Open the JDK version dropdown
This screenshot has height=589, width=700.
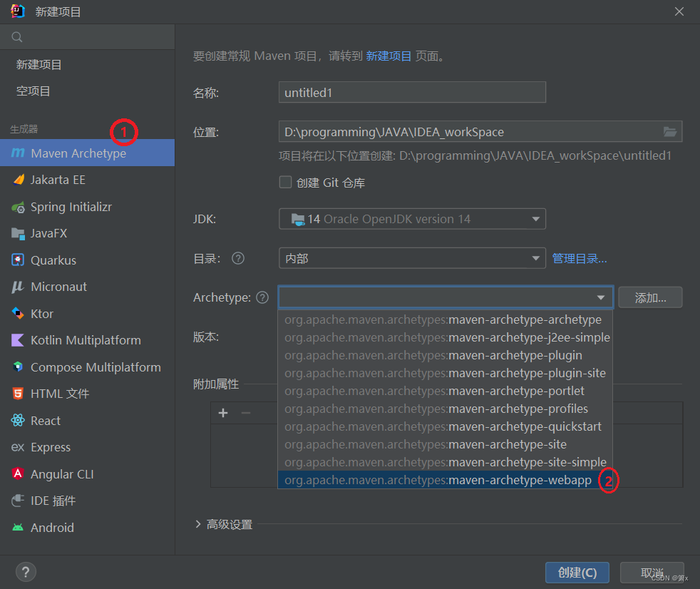click(535, 219)
